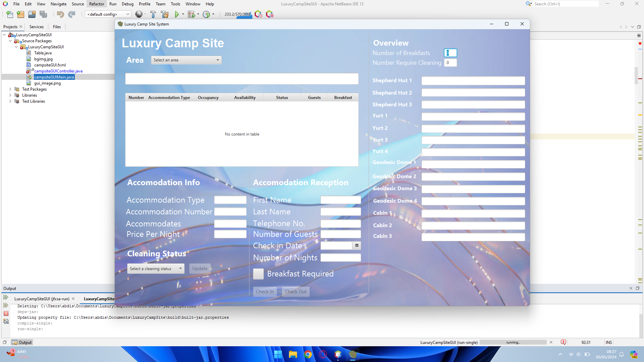Open Google Chrome from the taskbar
The height and width of the screenshot is (362, 644).
[x=308, y=354]
